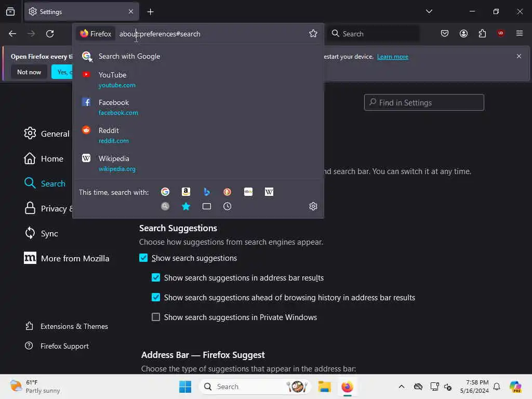Open Privacy settings category
532x399 pixels.
pyautogui.click(x=48, y=208)
